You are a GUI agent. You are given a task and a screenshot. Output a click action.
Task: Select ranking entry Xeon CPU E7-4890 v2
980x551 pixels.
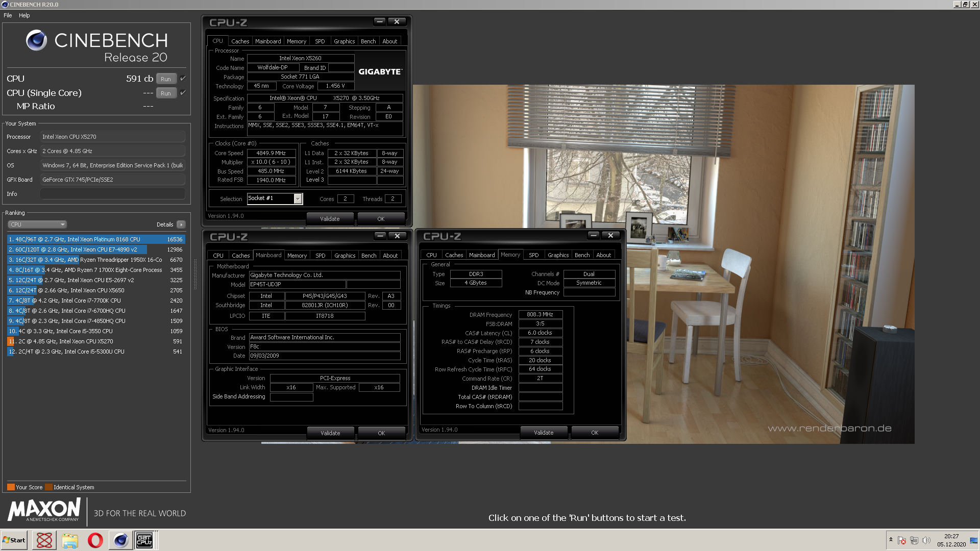96,249
